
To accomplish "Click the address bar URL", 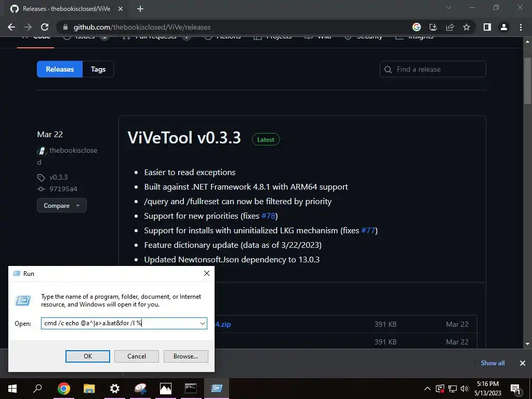I will (142, 27).
